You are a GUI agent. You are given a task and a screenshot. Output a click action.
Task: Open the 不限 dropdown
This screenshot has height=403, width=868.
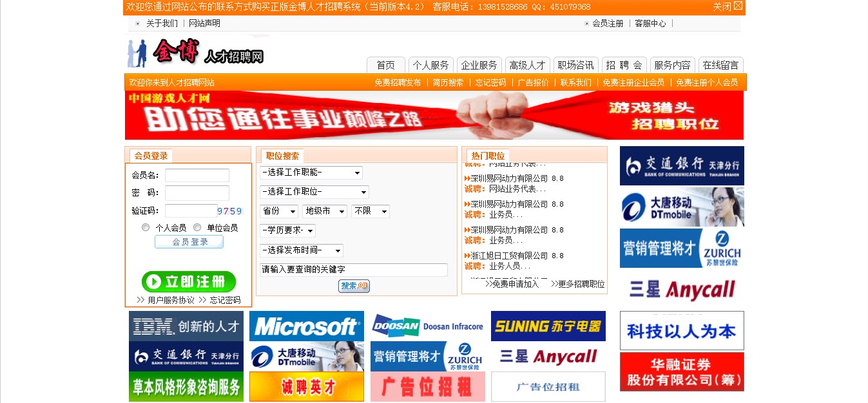point(371,211)
